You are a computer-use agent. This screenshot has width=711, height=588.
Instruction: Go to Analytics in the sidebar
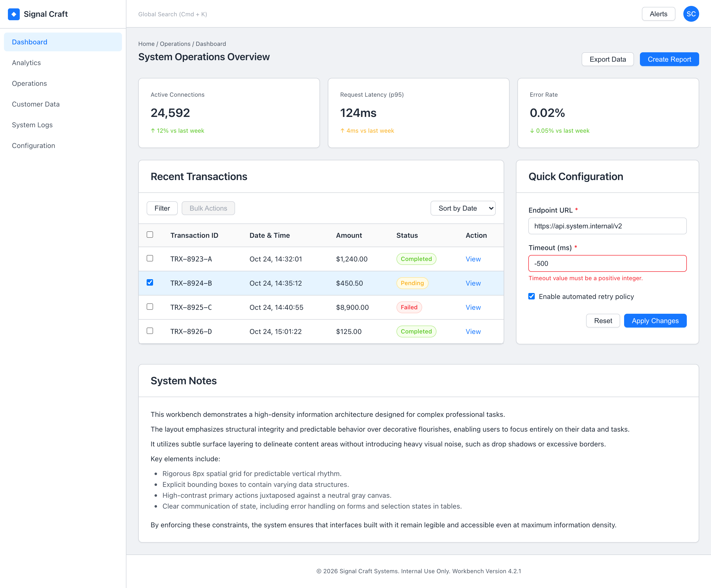[x=26, y=63]
